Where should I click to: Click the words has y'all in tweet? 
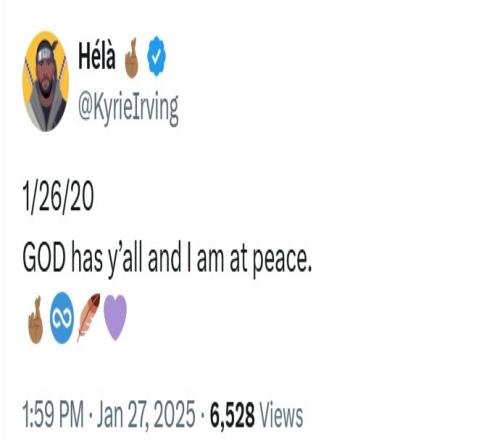pyautogui.click(x=107, y=260)
